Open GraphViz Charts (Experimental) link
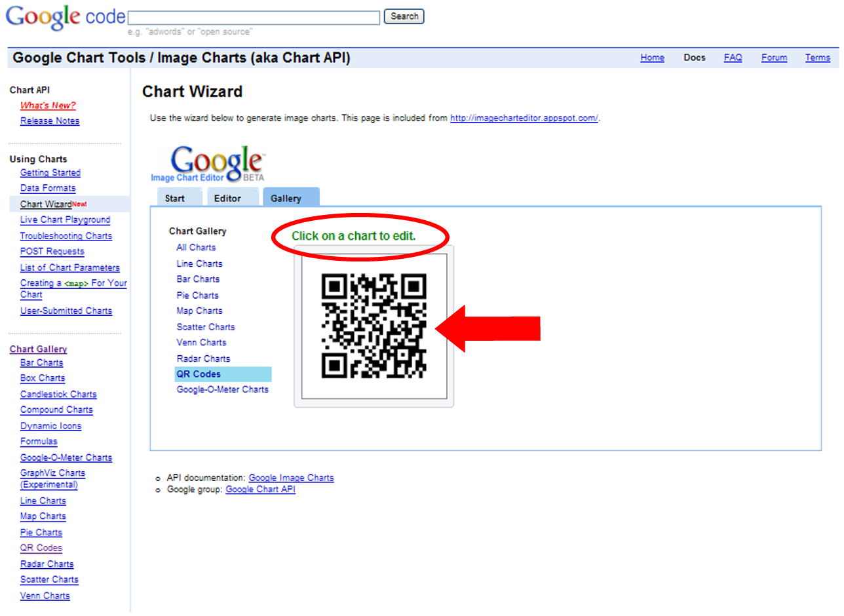 point(52,479)
